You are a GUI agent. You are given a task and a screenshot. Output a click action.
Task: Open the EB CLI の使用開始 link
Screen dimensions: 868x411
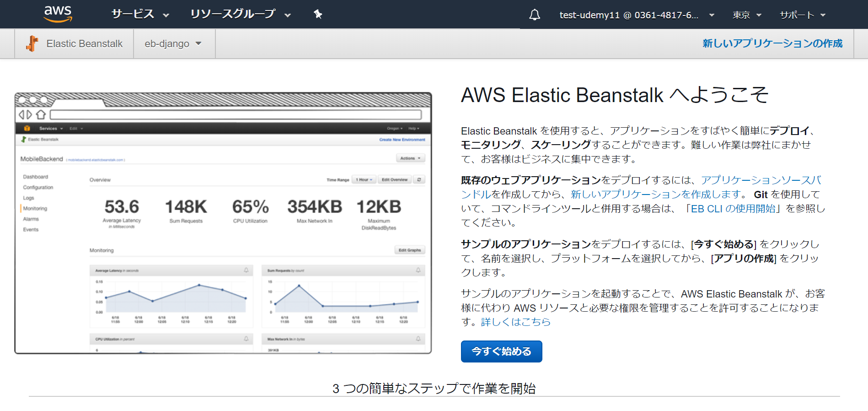click(x=734, y=209)
